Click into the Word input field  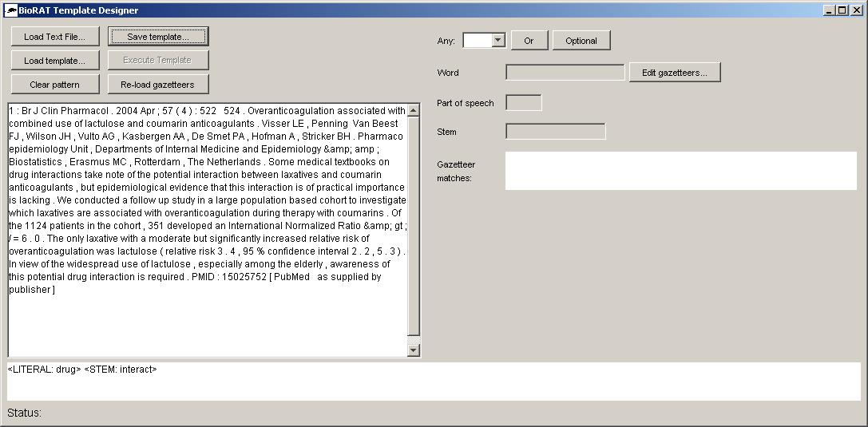(565, 73)
